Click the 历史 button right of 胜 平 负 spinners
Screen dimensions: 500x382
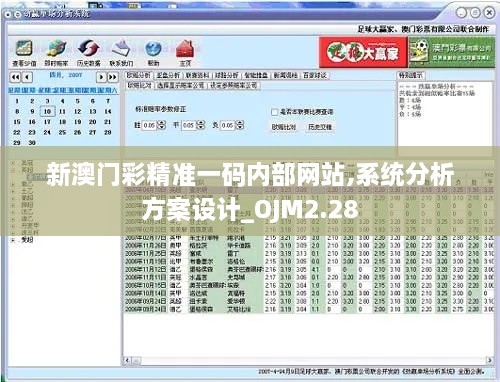pyautogui.click(x=320, y=127)
